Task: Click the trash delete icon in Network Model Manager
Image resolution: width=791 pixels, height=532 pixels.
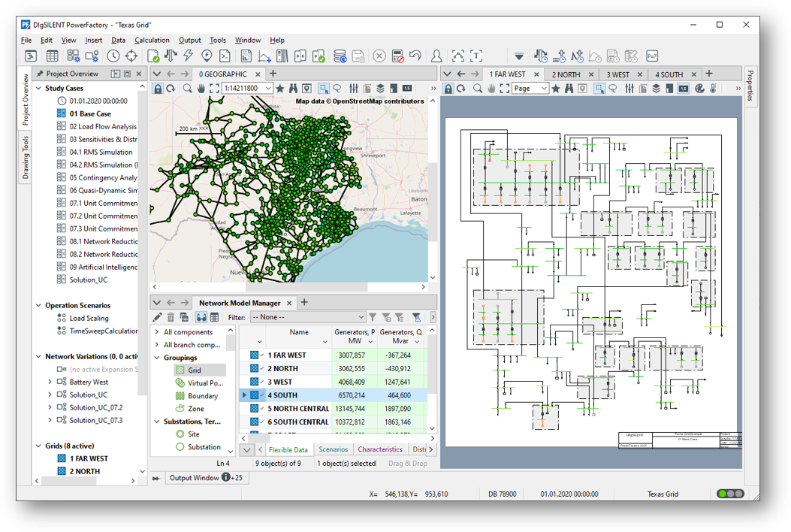Action: pos(171,318)
